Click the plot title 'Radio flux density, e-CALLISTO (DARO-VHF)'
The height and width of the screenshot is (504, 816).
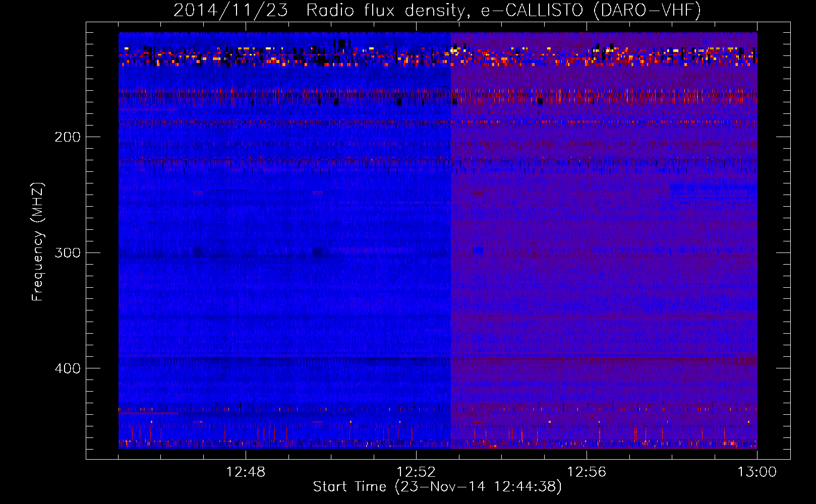pos(503,10)
